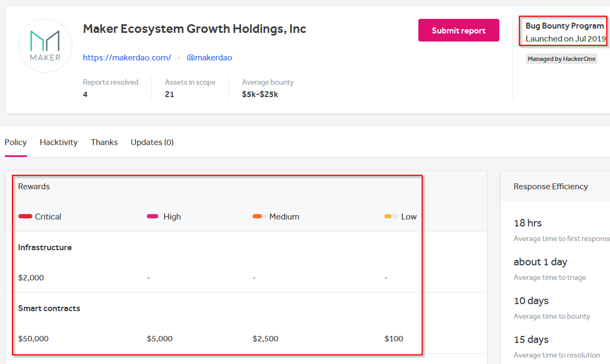Click the Launched on Jul 2019 text

(566, 39)
